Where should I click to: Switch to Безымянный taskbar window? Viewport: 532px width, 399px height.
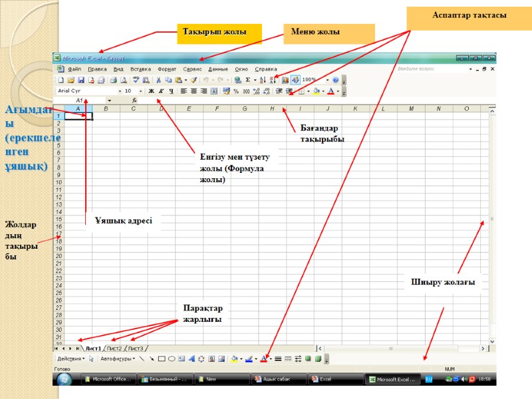click(165, 379)
